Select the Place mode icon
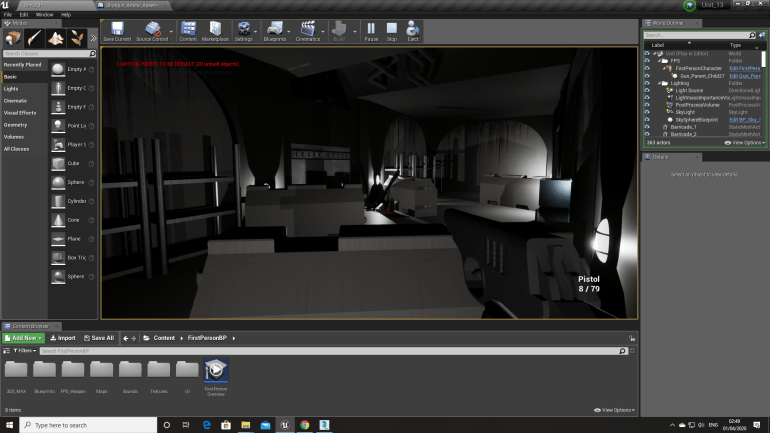Screen dimensions: 770x433 13,38
